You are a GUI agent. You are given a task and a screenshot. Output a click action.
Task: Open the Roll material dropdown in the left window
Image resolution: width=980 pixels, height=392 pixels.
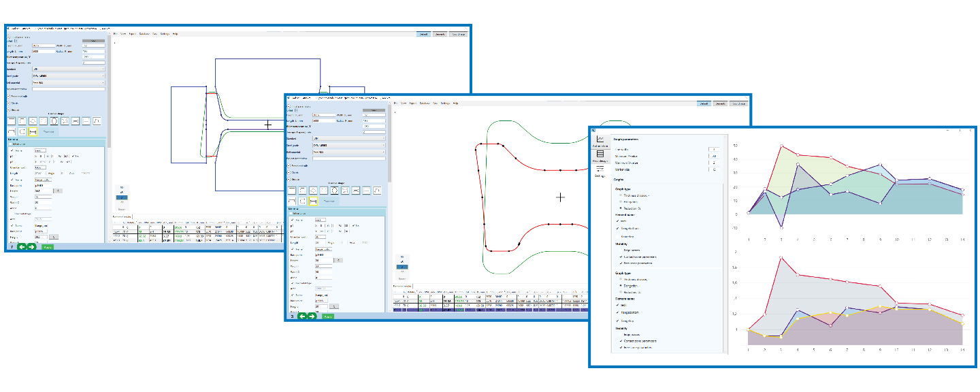tap(68, 82)
